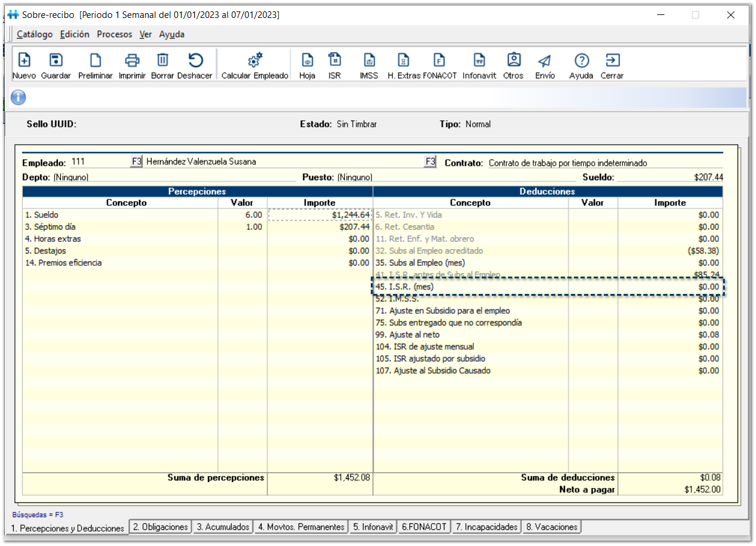The height and width of the screenshot is (546, 756).
Task: Switch to the 2. Obligaciones tab
Action: click(x=160, y=527)
